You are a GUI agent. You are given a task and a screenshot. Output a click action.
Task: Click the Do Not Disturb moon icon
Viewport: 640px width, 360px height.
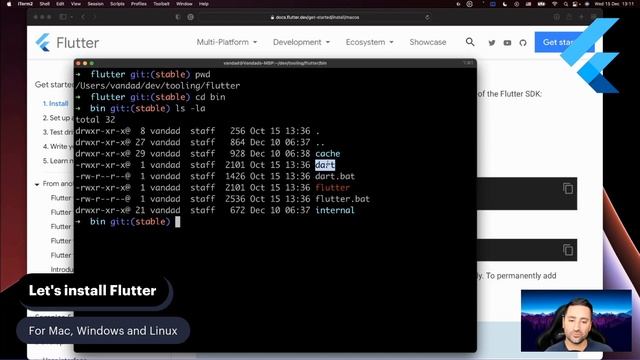coord(505,4)
